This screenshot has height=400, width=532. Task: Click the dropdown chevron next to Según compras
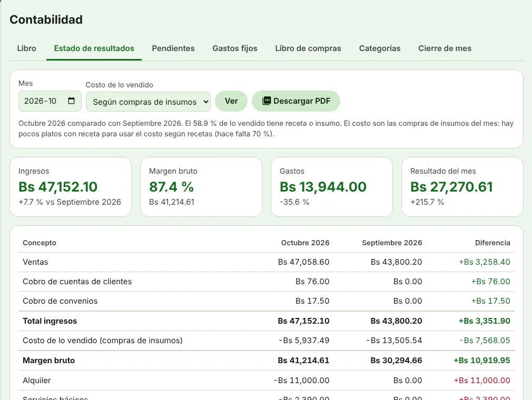click(205, 102)
